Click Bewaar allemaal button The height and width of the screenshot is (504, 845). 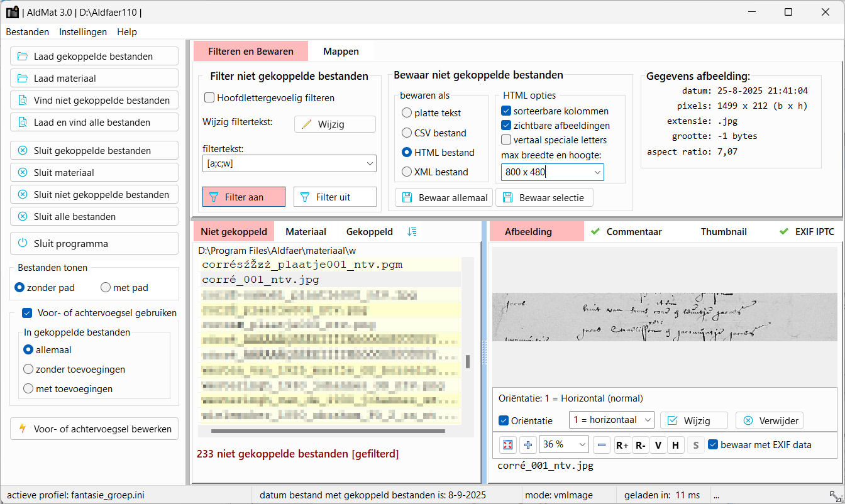click(444, 197)
